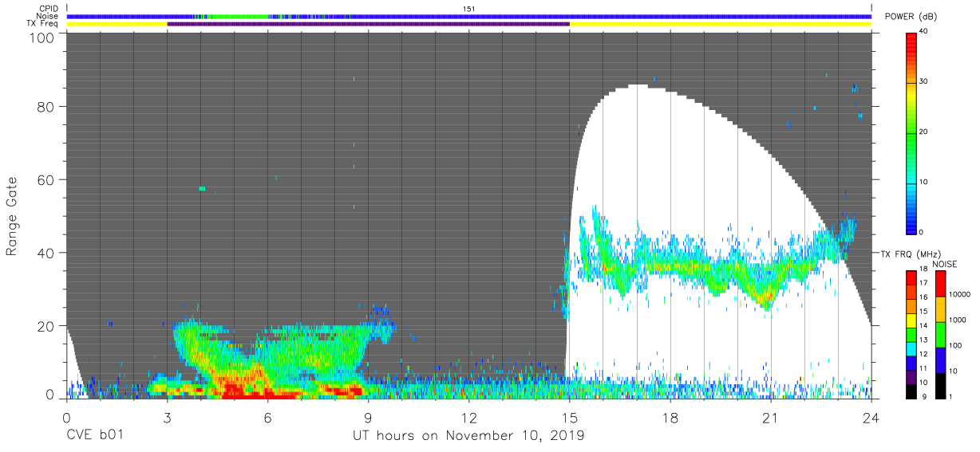Click noise legend value '1000'
980x452 pixels.
(958, 320)
